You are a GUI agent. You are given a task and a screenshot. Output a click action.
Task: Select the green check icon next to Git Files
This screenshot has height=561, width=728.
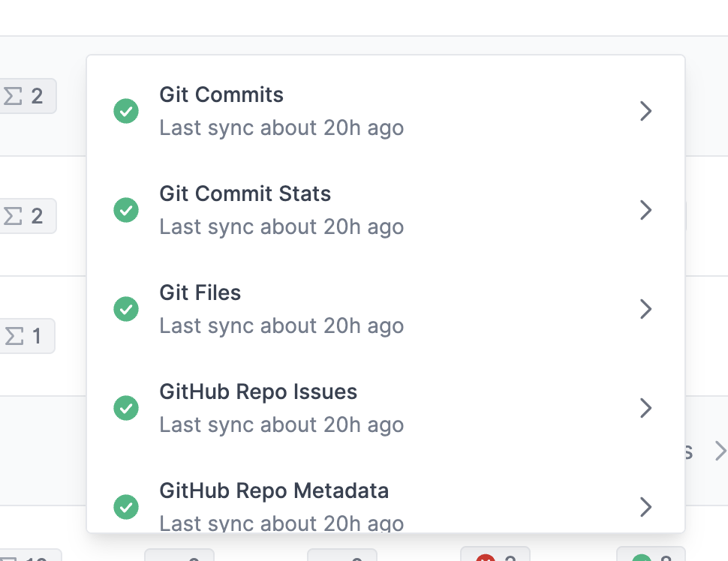(125, 309)
